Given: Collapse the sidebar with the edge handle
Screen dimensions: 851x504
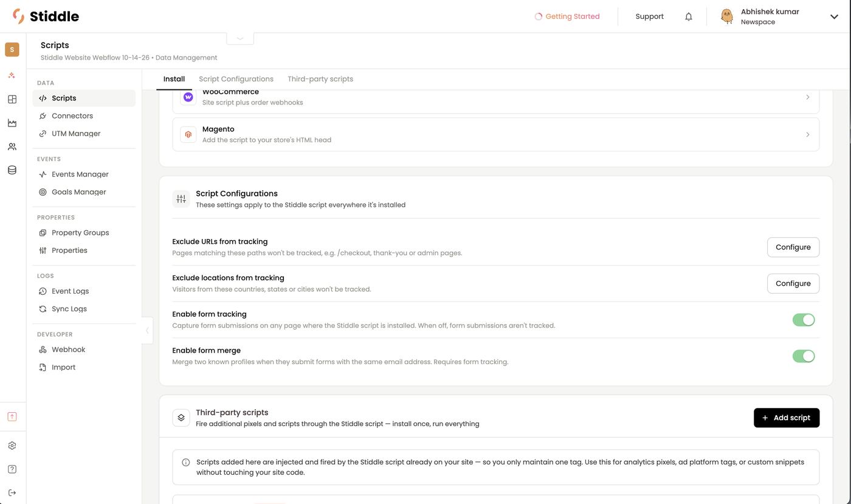Looking at the screenshot, I should tap(147, 331).
